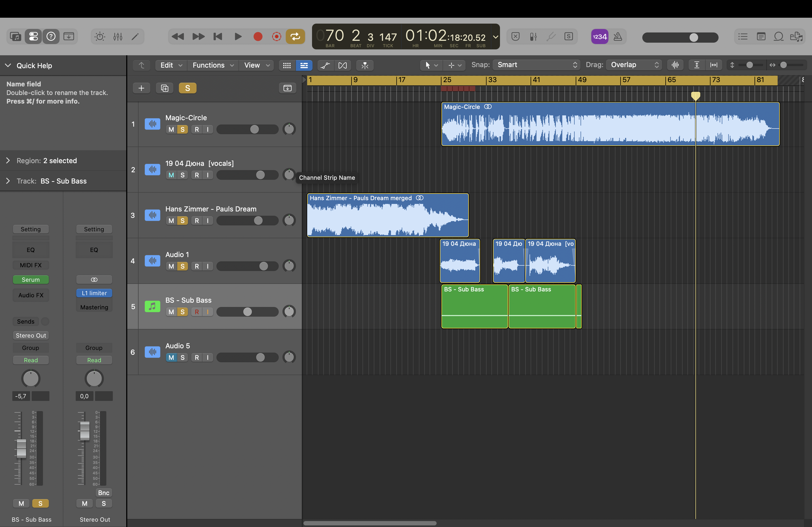Screen dimensions: 812x527
Task: Open the Library button in control bar
Action: click(15, 36)
